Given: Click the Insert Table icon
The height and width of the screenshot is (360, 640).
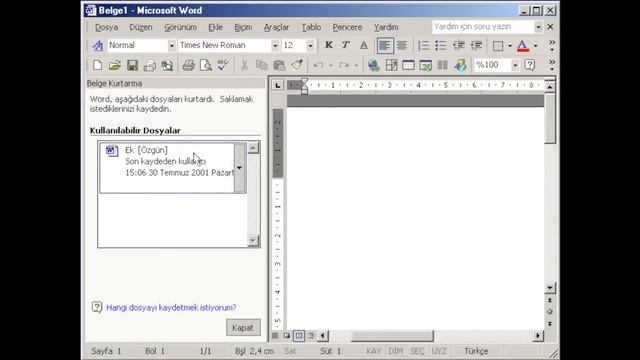Looking at the screenshot, I should tap(408, 65).
